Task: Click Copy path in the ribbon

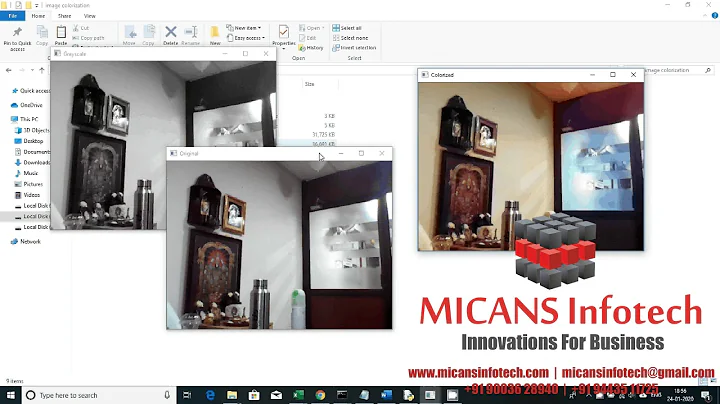Action: point(88,38)
